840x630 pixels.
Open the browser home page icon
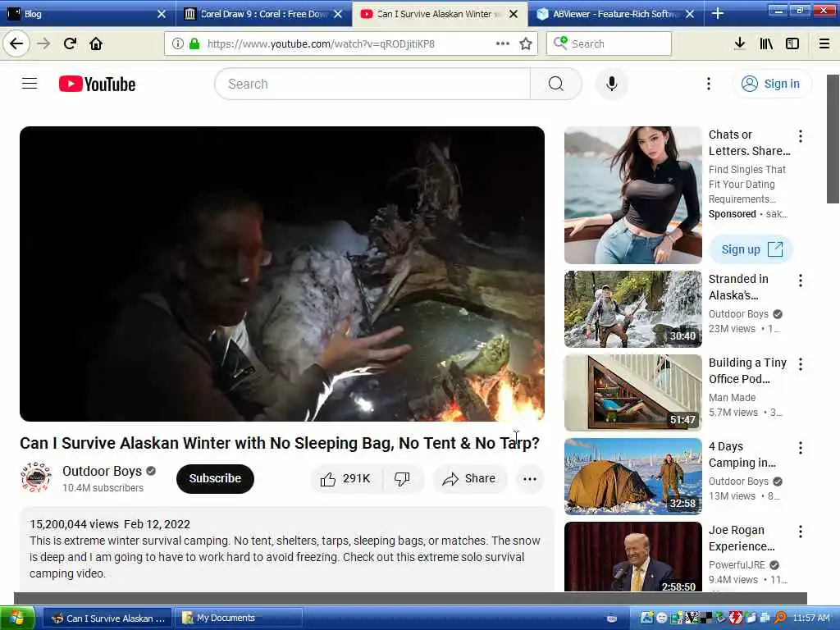click(96, 43)
